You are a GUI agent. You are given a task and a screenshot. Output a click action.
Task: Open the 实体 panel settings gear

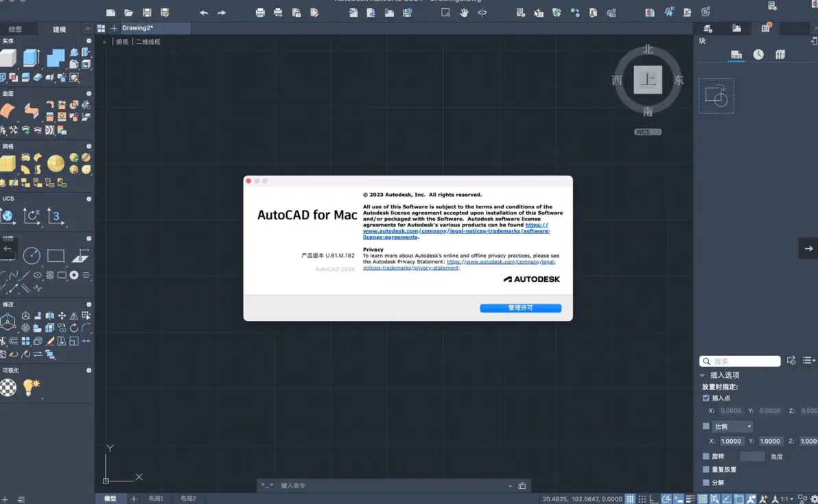(x=89, y=40)
